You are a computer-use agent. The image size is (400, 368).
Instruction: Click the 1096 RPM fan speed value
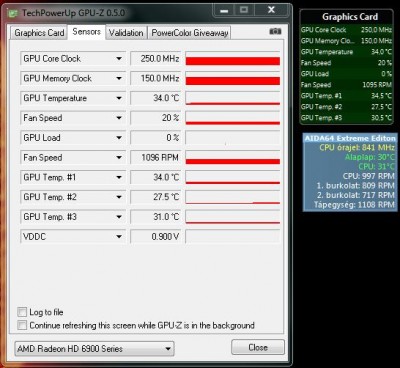[x=156, y=158]
